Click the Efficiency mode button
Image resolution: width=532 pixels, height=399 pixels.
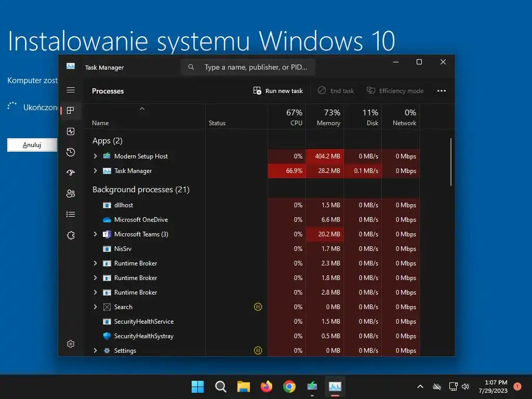[x=395, y=90]
